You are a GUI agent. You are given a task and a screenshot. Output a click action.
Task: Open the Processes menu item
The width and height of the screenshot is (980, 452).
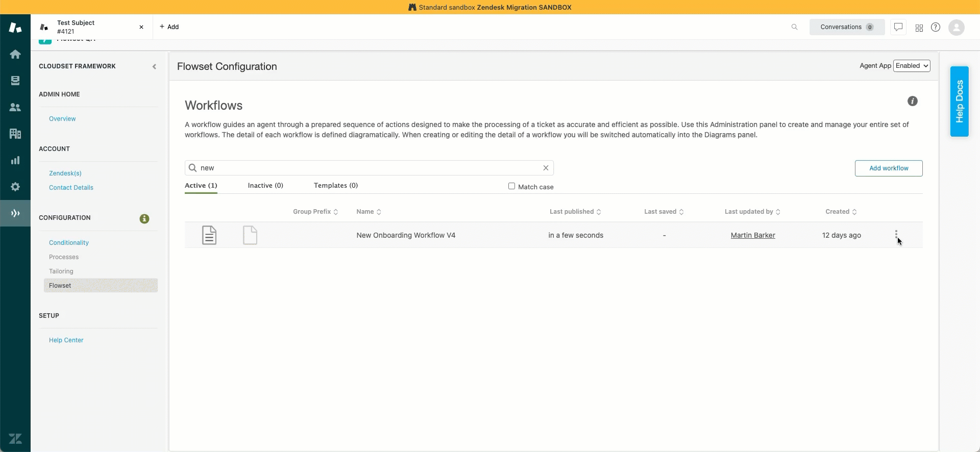[64, 257]
